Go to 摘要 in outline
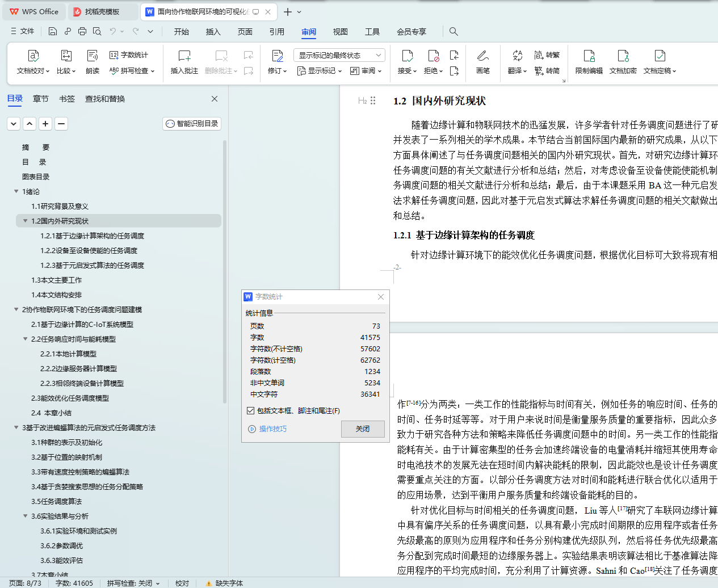 point(36,147)
